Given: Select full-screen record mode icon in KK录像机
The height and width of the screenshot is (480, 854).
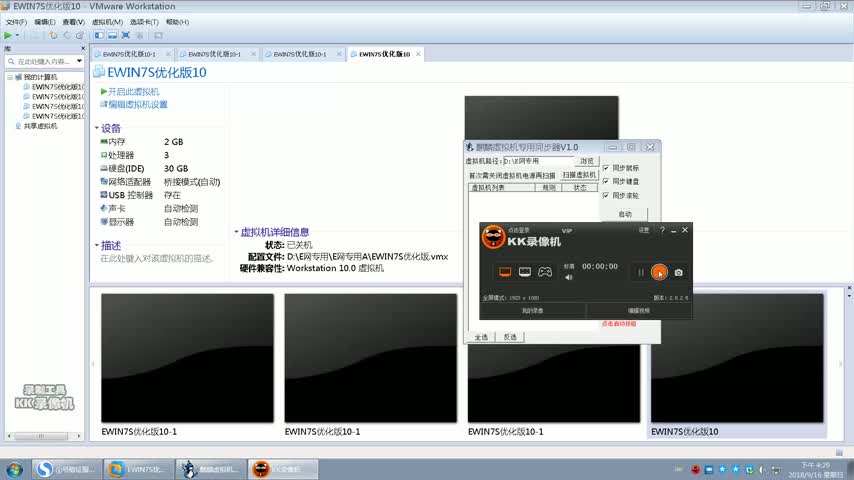Looking at the screenshot, I should tap(505, 272).
